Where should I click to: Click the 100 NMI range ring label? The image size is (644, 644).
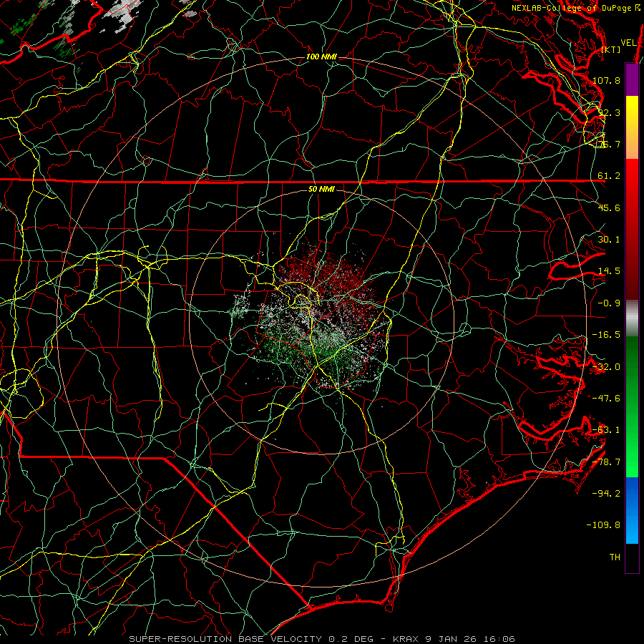(x=321, y=57)
